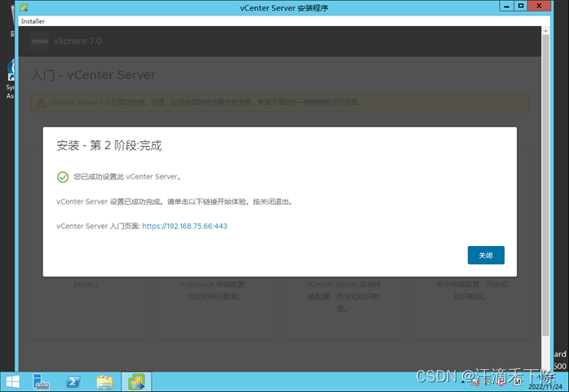Viewport: 569px width, 392px height.
Task: Click the yellow warning icon in the banner
Action: point(40,103)
